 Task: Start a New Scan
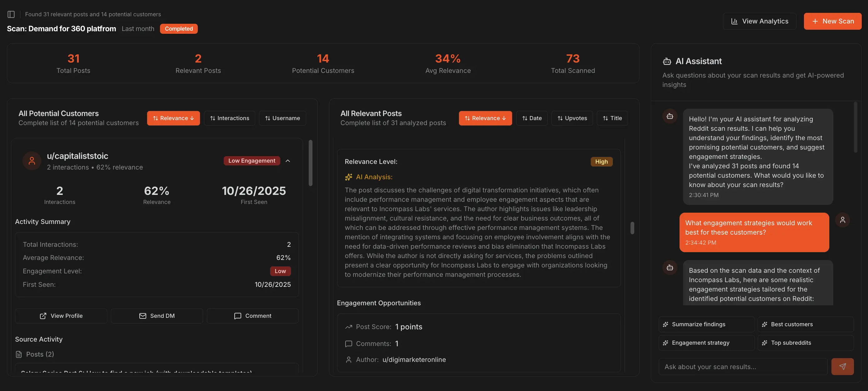[x=832, y=21]
